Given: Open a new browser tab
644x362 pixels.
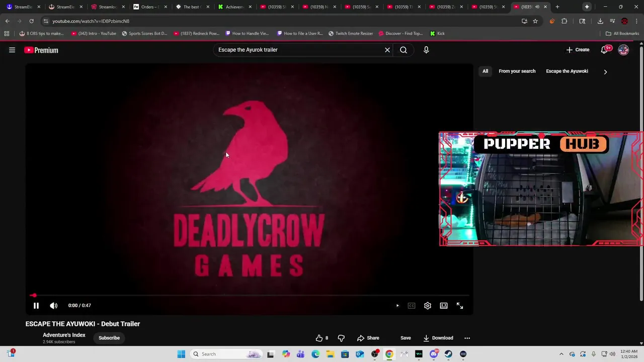Looking at the screenshot, I should coord(557,7).
